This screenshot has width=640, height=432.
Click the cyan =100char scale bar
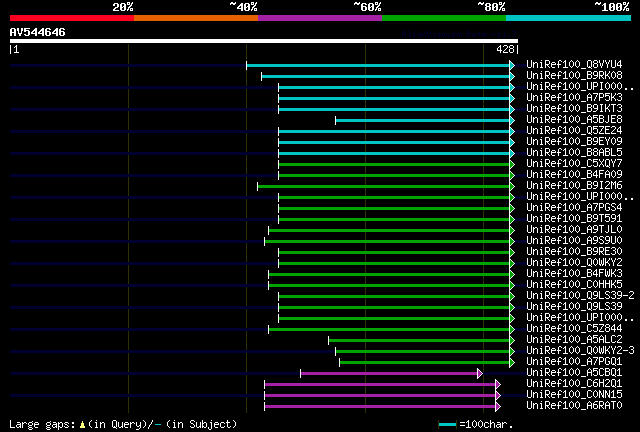click(447, 425)
